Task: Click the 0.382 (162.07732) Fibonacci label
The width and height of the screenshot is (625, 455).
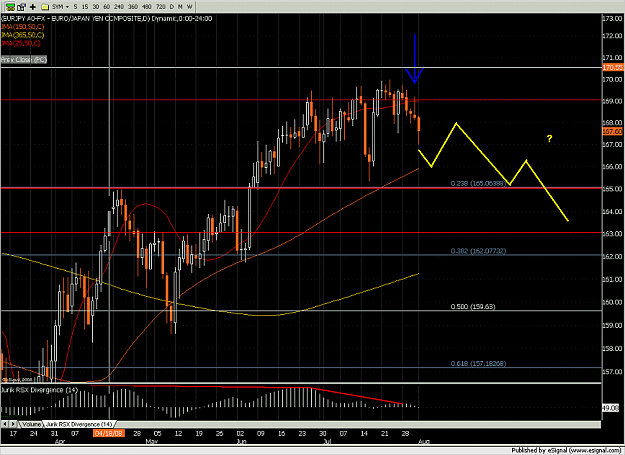Action: pos(478,251)
